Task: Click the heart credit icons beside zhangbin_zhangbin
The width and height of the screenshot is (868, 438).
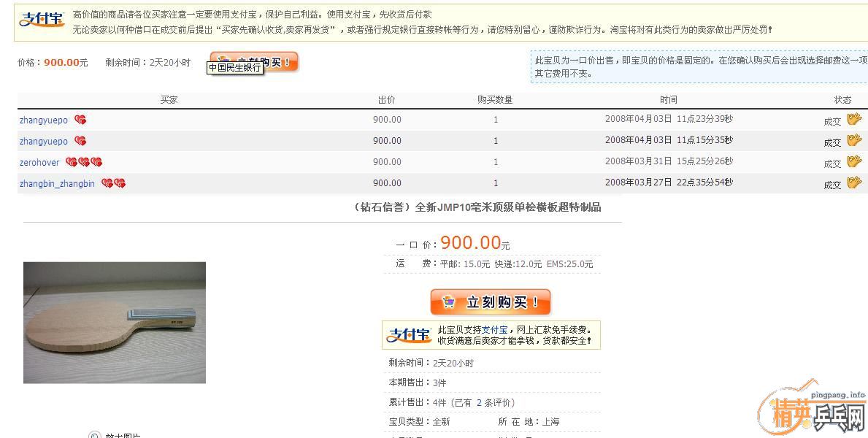Action: [x=113, y=183]
